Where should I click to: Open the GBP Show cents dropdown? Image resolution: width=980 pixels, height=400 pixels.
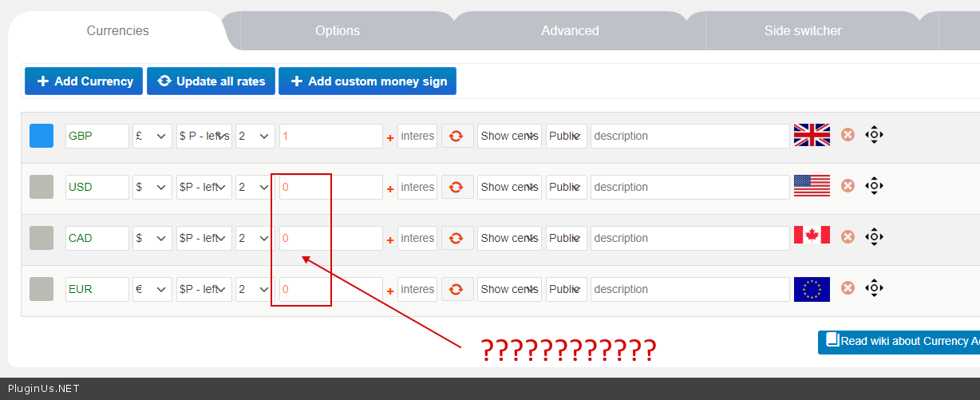coord(510,136)
